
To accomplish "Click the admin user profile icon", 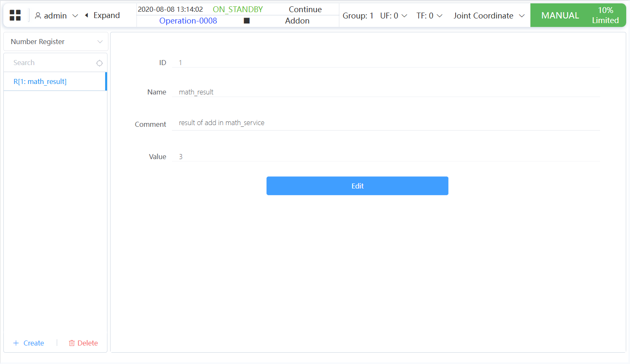I will click(38, 16).
